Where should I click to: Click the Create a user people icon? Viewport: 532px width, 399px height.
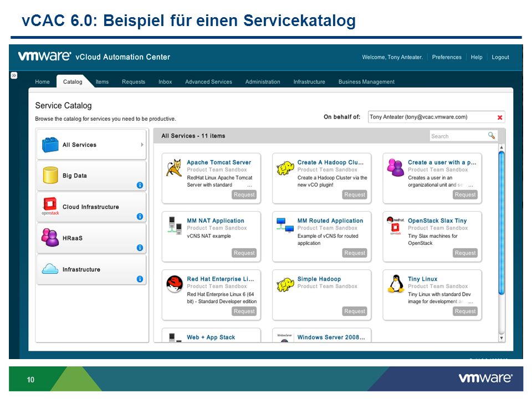click(395, 167)
